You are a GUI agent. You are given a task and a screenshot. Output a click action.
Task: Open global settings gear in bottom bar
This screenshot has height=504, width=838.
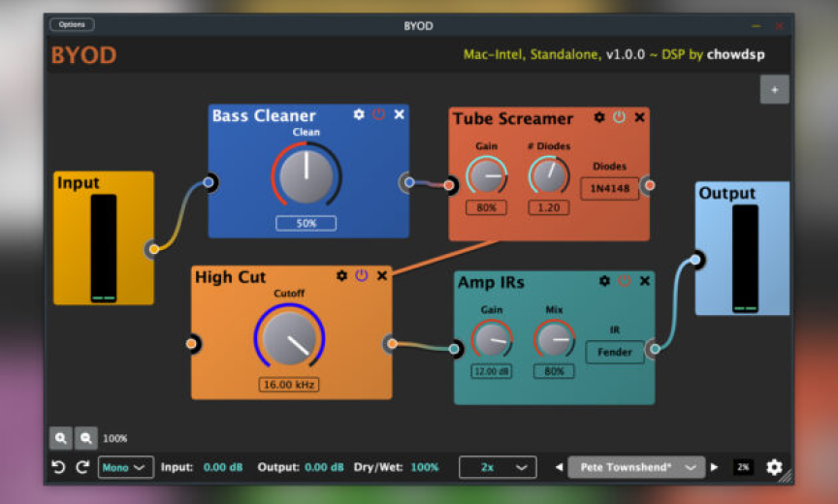[x=774, y=467]
